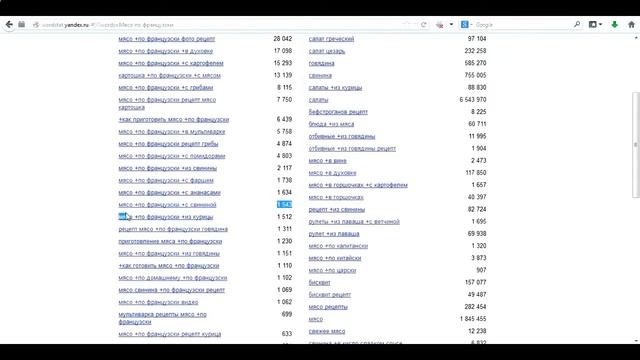
Task: Open 'мясо +по французски +в духовке' link
Action: pos(166,51)
